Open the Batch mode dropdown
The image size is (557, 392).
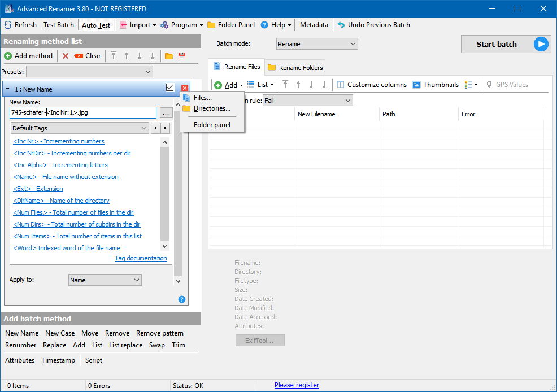click(x=317, y=44)
